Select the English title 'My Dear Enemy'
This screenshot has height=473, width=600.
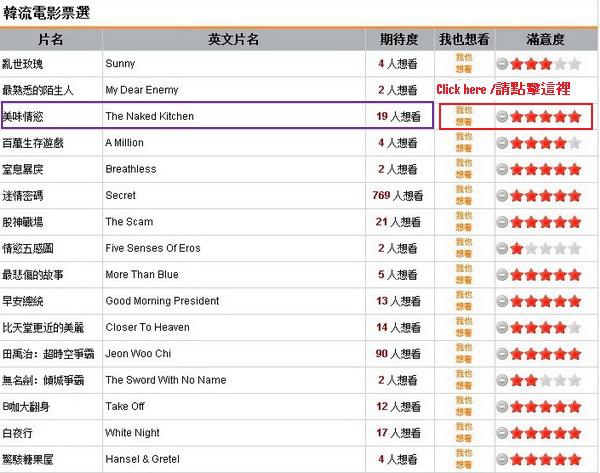(142, 90)
